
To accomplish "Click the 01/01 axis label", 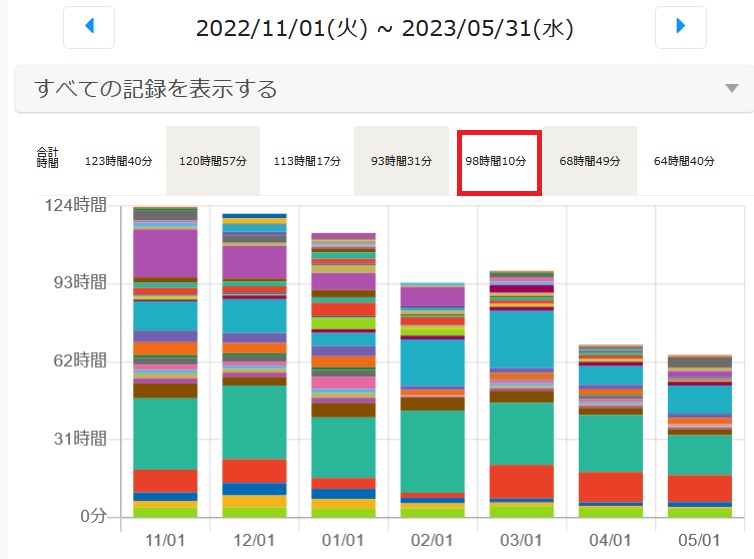I will (343, 540).
